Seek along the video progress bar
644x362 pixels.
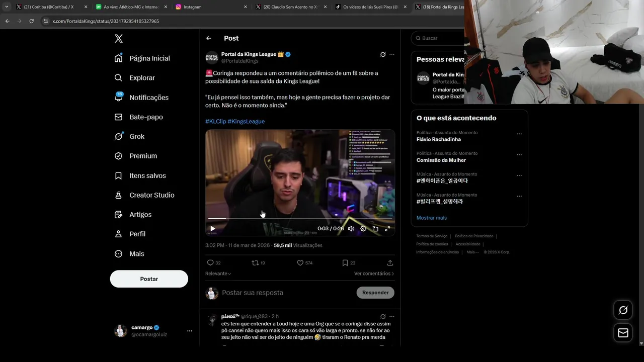300,219
